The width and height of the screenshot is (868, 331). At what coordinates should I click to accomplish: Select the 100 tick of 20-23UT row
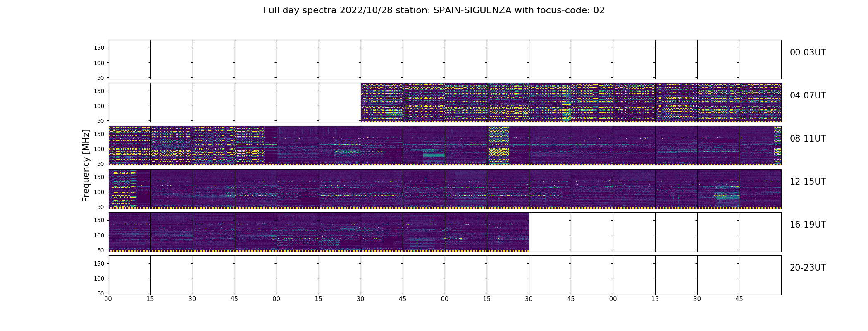coord(99,278)
